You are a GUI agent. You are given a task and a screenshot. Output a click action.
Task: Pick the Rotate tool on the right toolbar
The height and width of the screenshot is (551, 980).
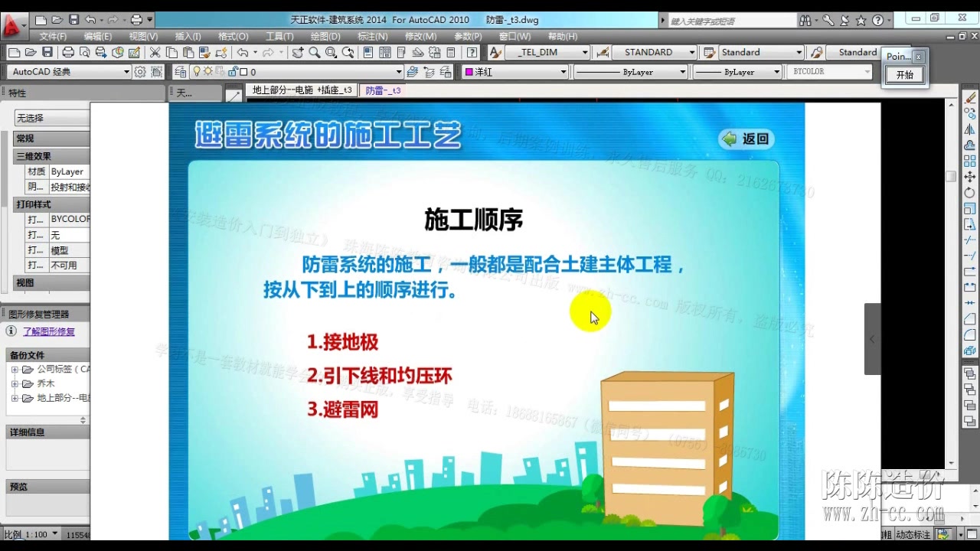click(x=970, y=191)
